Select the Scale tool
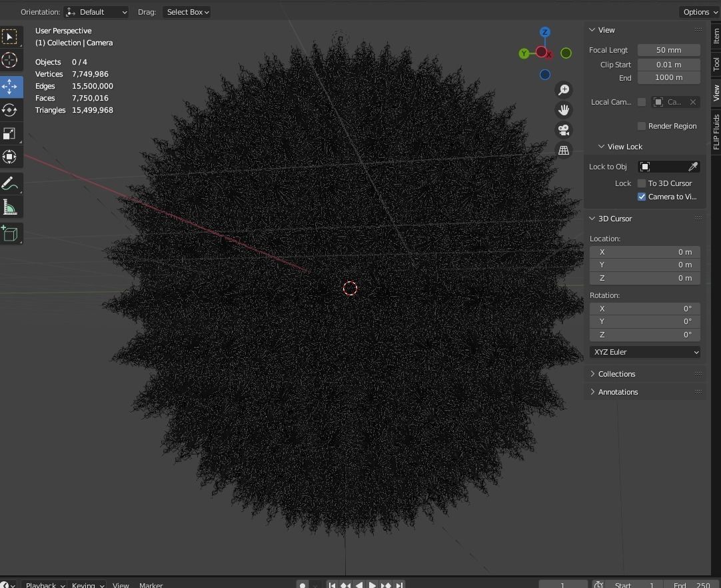Image resolution: width=721 pixels, height=588 pixels. click(x=9, y=133)
